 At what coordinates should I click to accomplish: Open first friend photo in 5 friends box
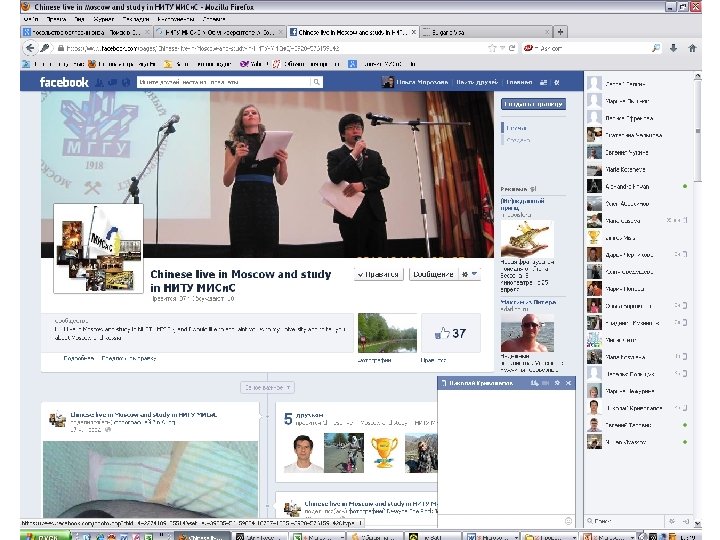click(303, 453)
